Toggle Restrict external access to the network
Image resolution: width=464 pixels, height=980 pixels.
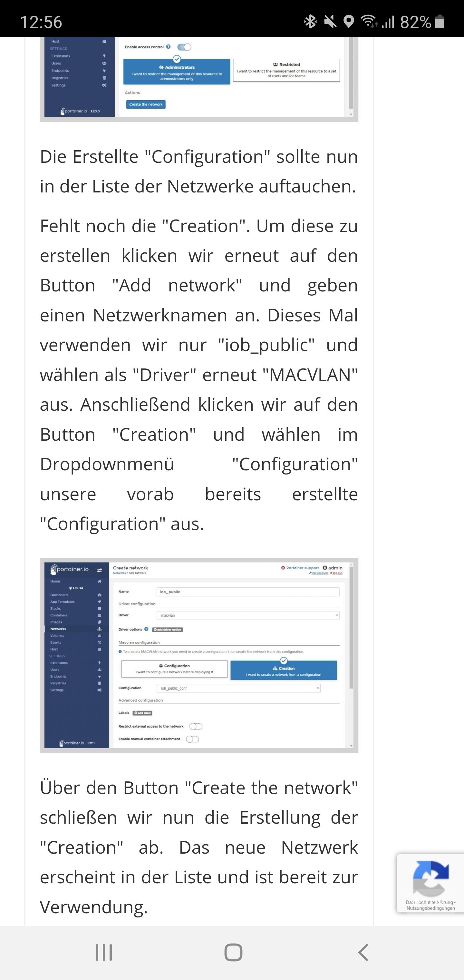[196, 727]
